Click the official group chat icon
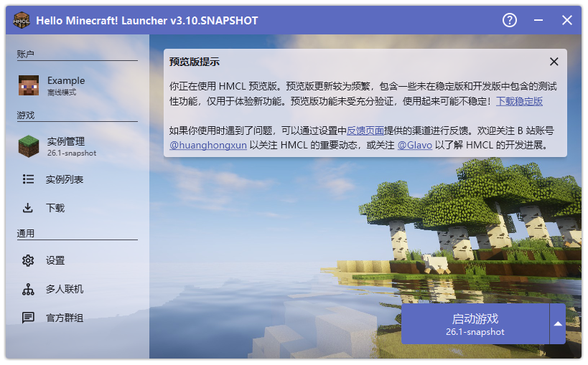This screenshot has height=365, width=588. point(28,318)
